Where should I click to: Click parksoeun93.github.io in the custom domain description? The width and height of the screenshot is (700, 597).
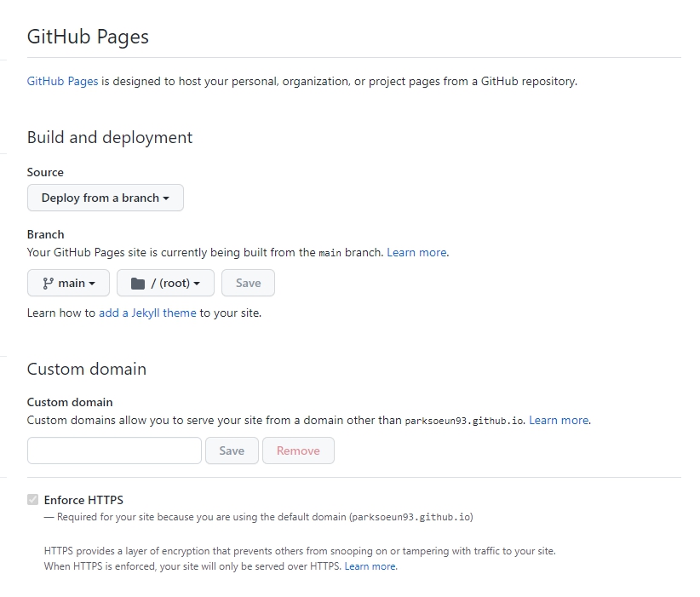point(464,421)
